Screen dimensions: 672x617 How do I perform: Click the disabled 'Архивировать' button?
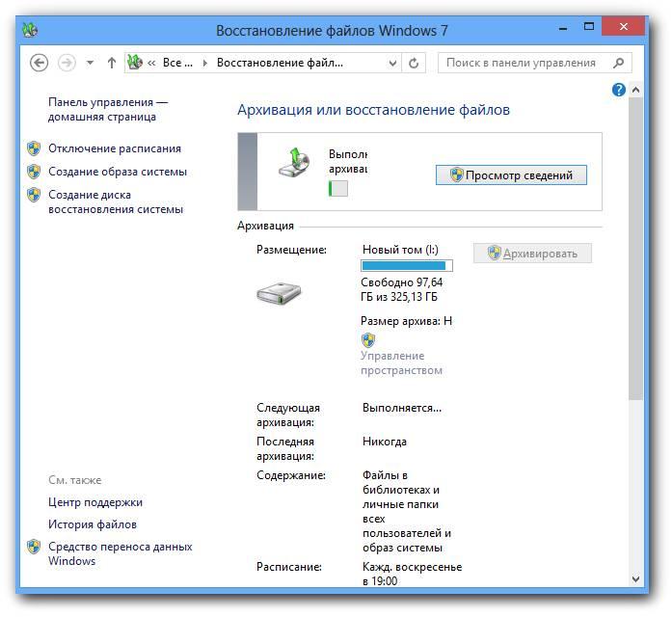(532, 254)
